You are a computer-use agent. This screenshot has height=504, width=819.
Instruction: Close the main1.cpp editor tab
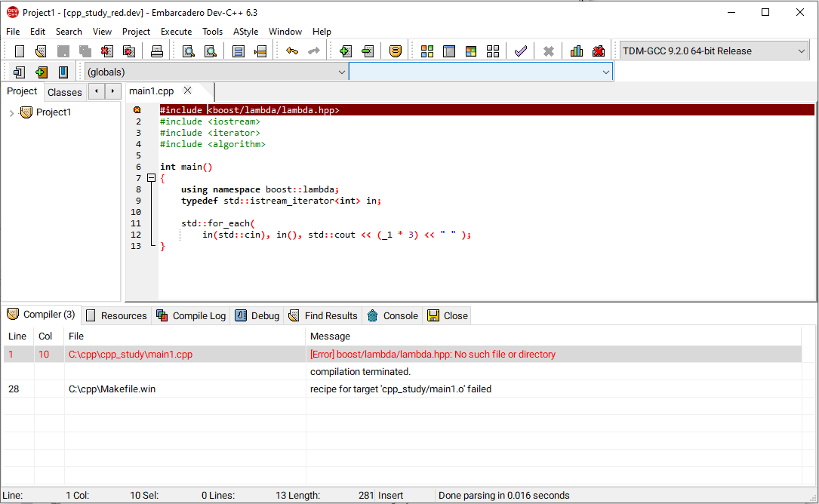(x=187, y=91)
